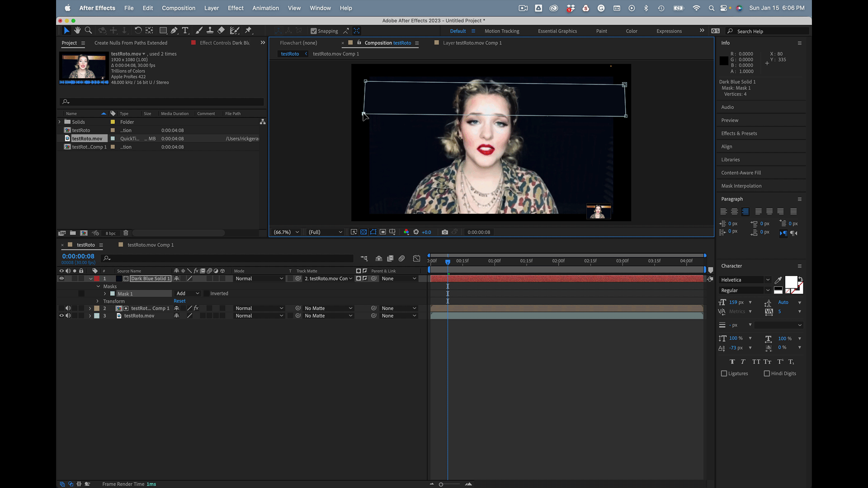Select the Pen tool
This screenshot has width=868, height=488.
point(174,30)
